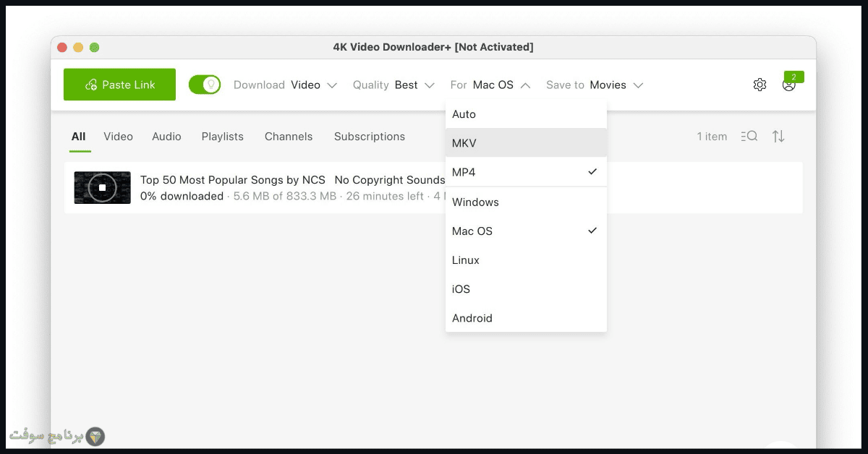Select MP4 checked format option
The width and height of the screenshot is (868, 454).
pos(526,172)
